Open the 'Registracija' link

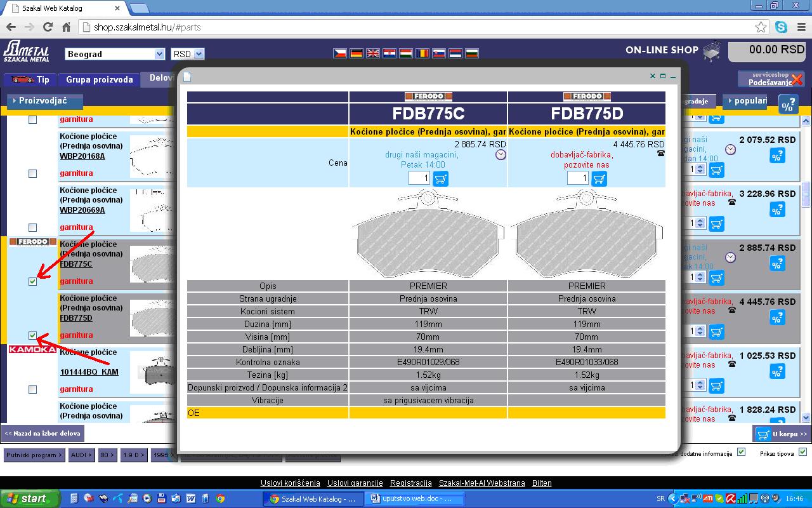pos(411,483)
